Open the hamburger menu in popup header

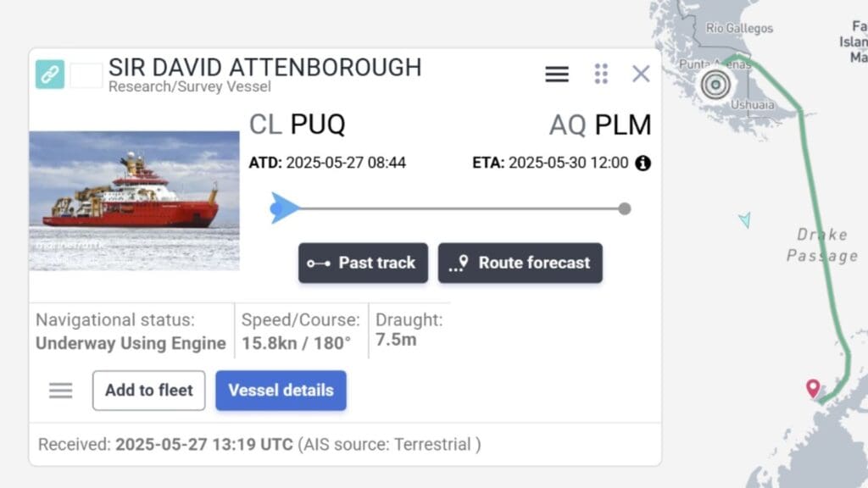557,75
